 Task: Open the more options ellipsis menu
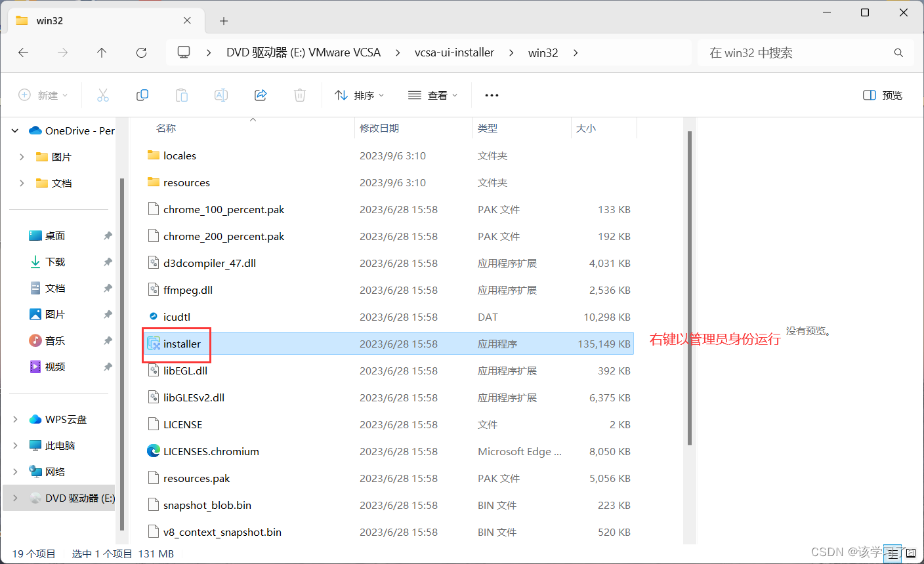(492, 95)
